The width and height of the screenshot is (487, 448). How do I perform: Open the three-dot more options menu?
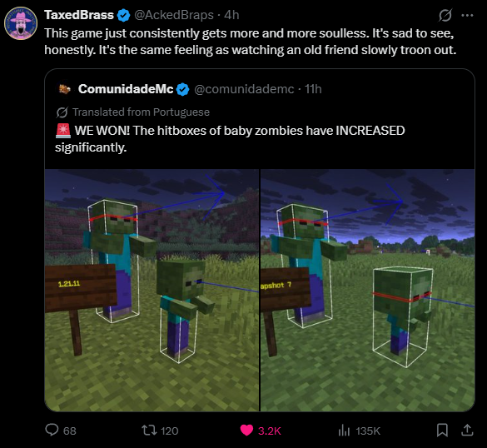(x=467, y=15)
